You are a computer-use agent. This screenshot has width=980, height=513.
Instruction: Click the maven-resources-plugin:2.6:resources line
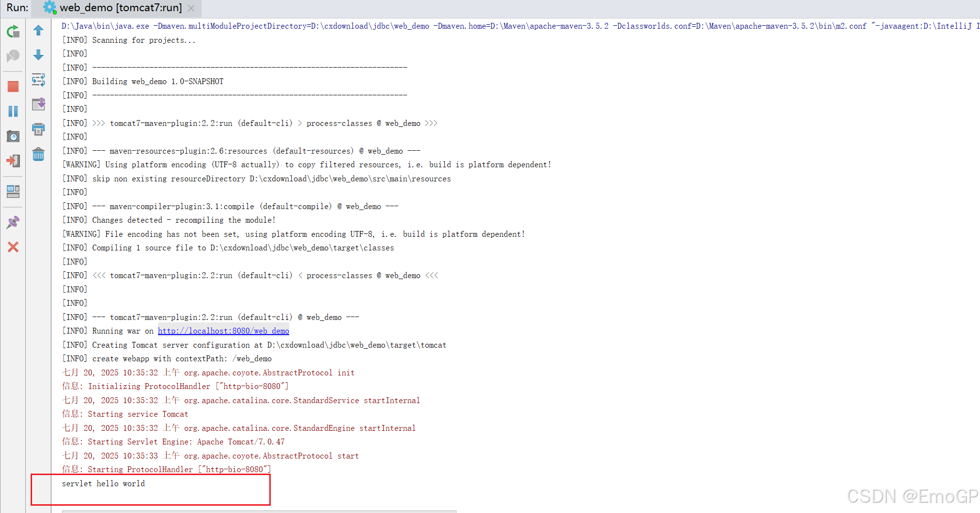[x=241, y=151]
